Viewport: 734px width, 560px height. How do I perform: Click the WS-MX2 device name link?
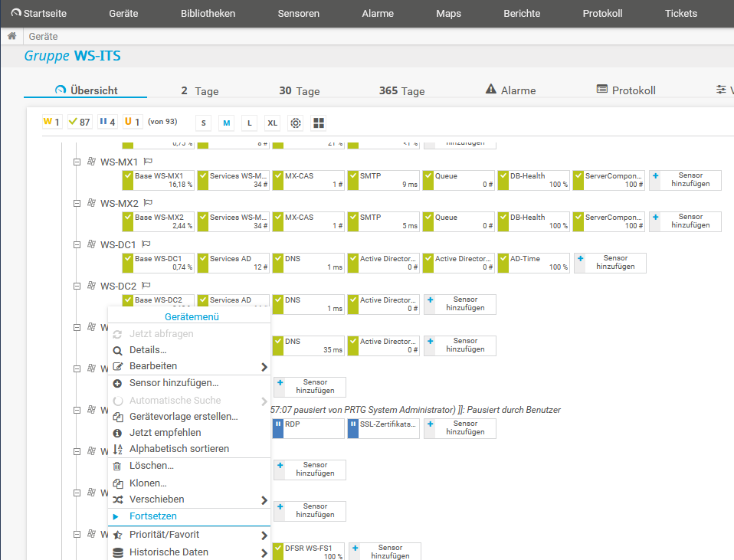(120, 204)
